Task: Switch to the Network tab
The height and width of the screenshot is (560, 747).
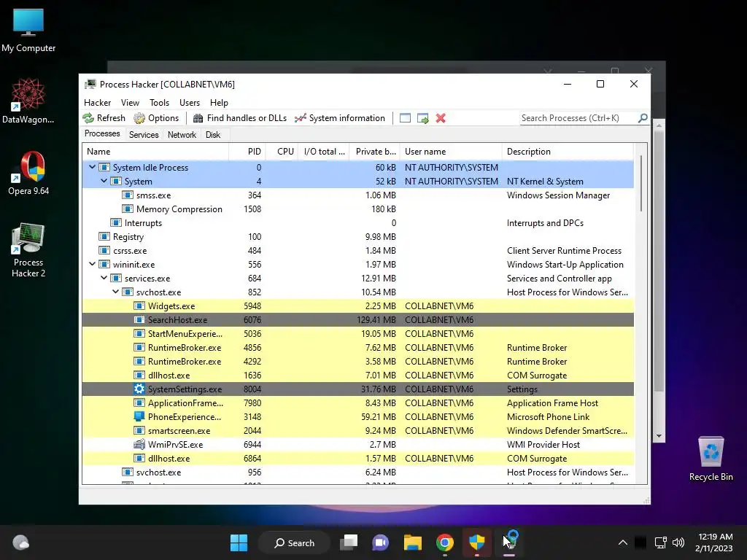Action: [x=182, y=135]
